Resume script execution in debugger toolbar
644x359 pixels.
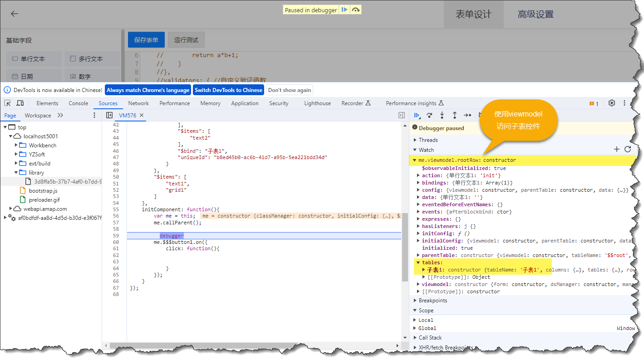[417, 116]
